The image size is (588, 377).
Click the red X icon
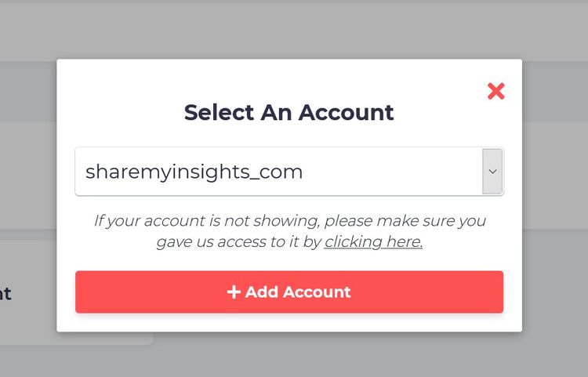(x=495, y=91)
